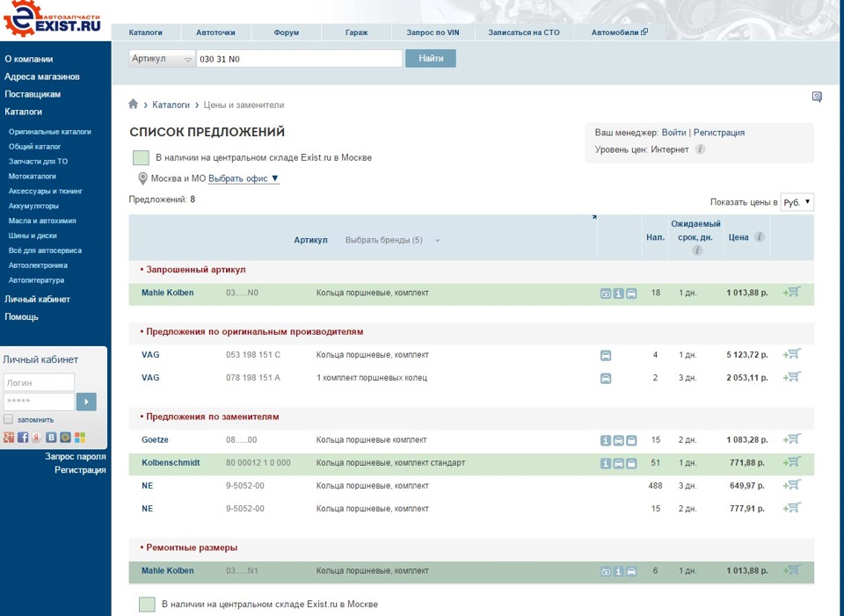Sign in with the Microsoft icon

[80, 438]
